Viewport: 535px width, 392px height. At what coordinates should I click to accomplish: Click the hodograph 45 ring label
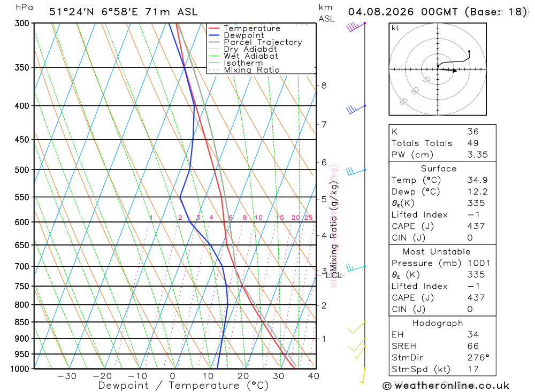(x=403, y=102)
